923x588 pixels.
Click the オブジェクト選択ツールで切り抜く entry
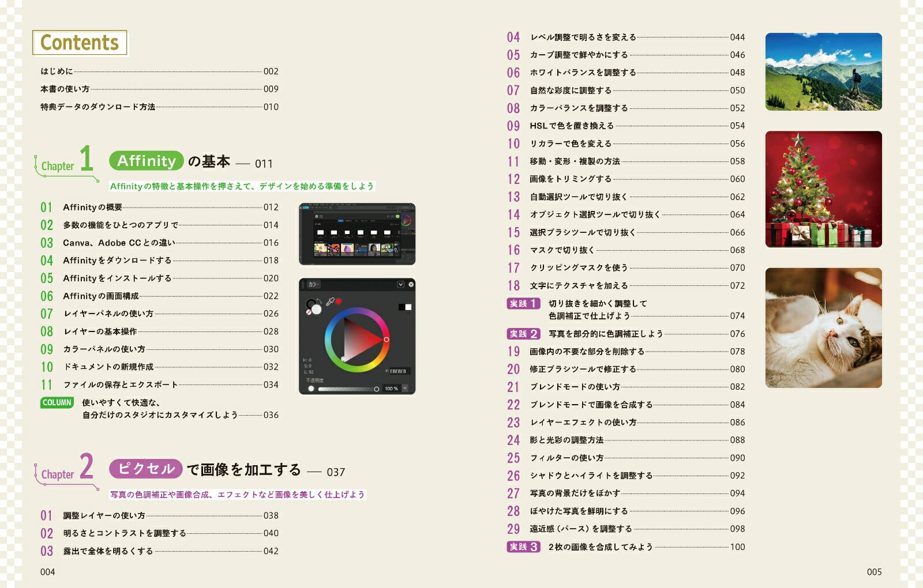626,215
